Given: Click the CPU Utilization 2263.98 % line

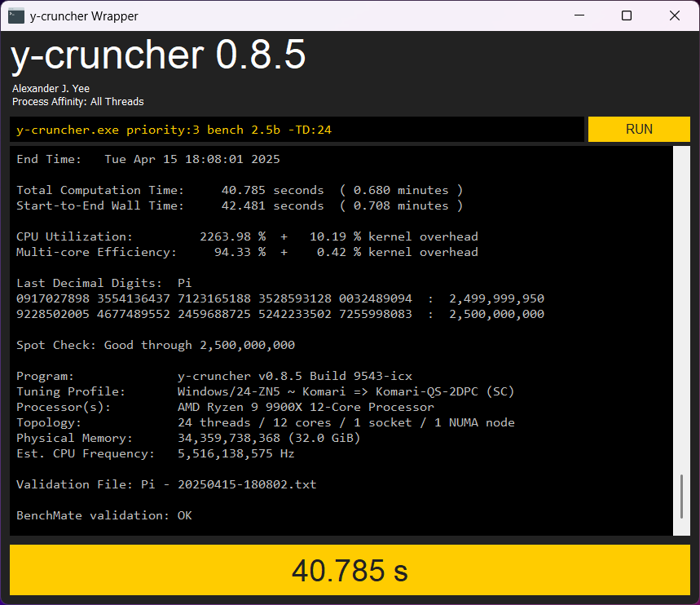Looking at the screenshot, I should pos(247,236).
